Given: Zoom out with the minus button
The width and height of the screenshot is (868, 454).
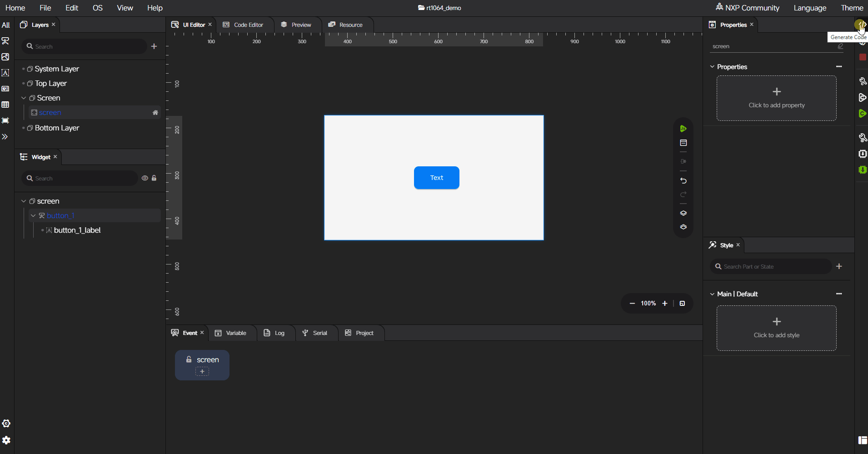Looking at the screenshot, I should click(632, 304).
